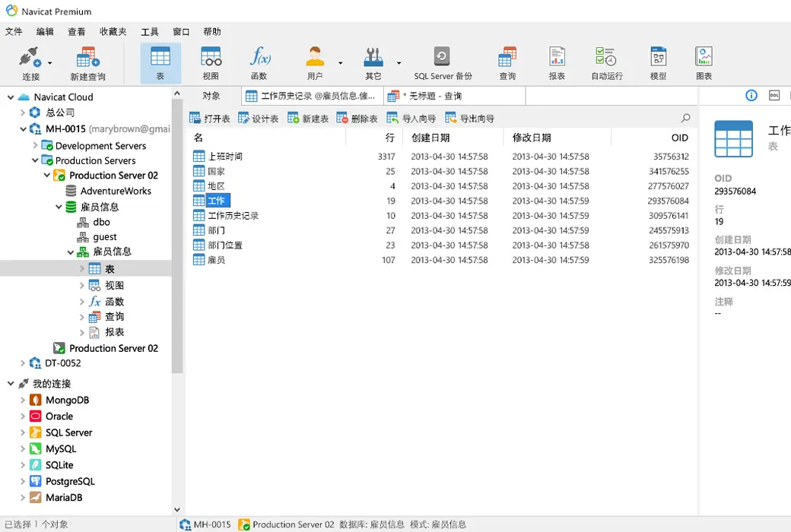Click the 删除表 button
Screen dimensions: 791x532
tap(357, 119)
